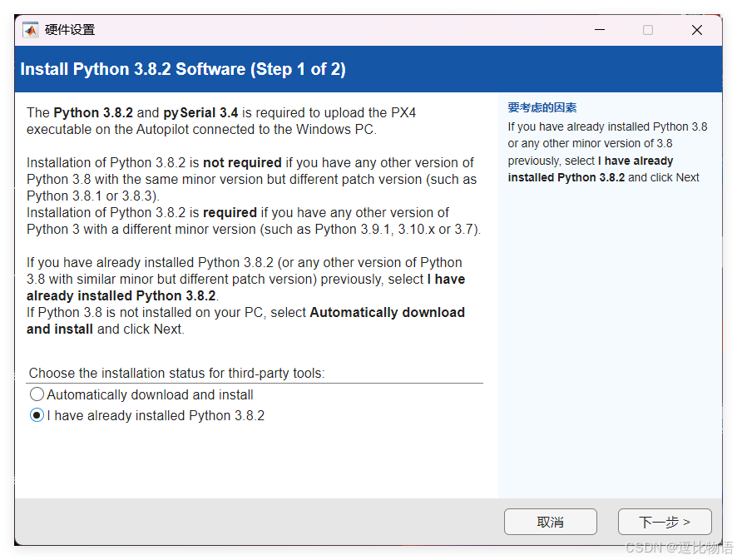Viewport: 737px width, 560px height.
Task: Close the hardware setup dialog
Action: 697,29
